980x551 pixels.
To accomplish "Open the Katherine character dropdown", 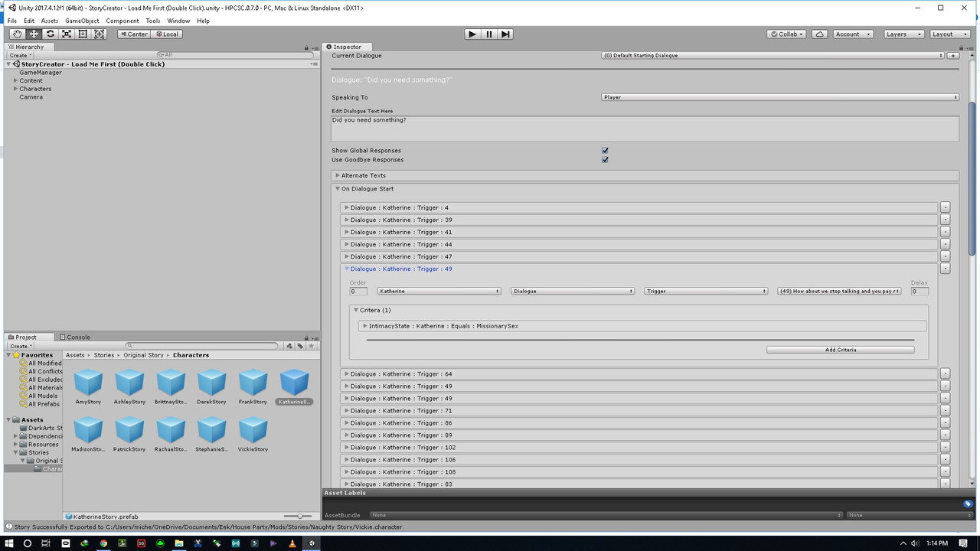I will click(x=439, y=291).
